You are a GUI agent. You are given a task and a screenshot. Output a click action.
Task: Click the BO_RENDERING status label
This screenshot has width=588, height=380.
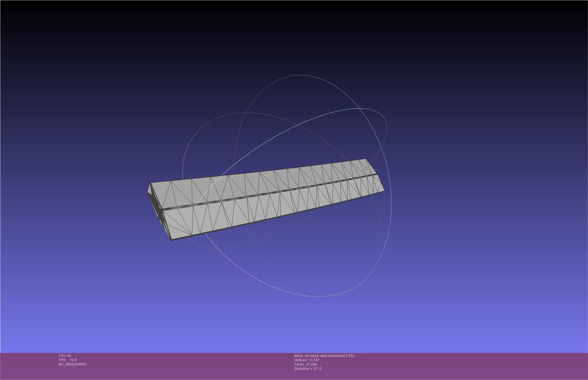(73, 364)
